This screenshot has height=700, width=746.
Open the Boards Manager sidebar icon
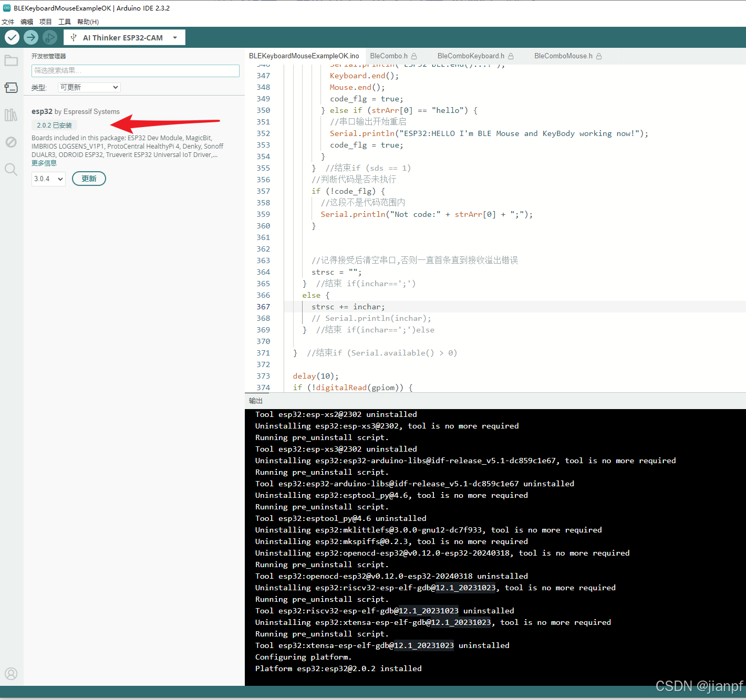(11, 88)
